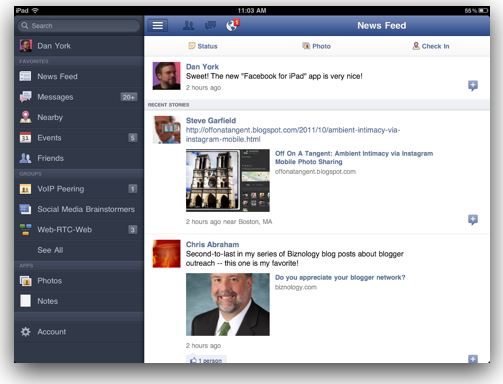
Task: Click the smiling man article thumbnail
Action: 228,304
